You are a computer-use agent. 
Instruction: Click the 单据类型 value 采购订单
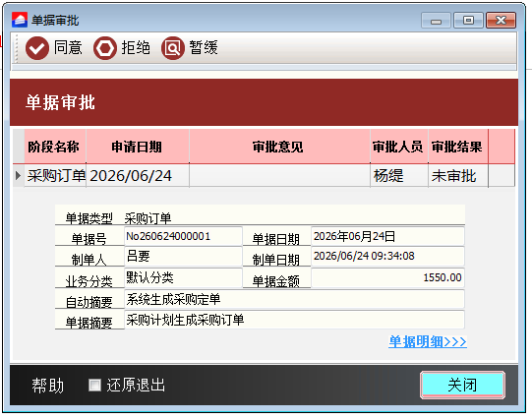(x=148, y=218)
